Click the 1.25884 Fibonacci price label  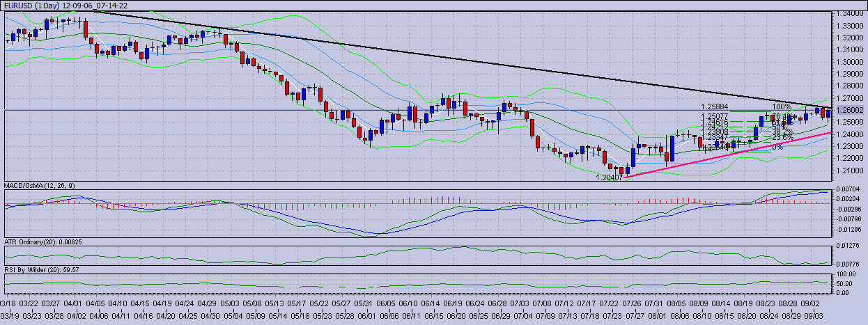point(715,107)
